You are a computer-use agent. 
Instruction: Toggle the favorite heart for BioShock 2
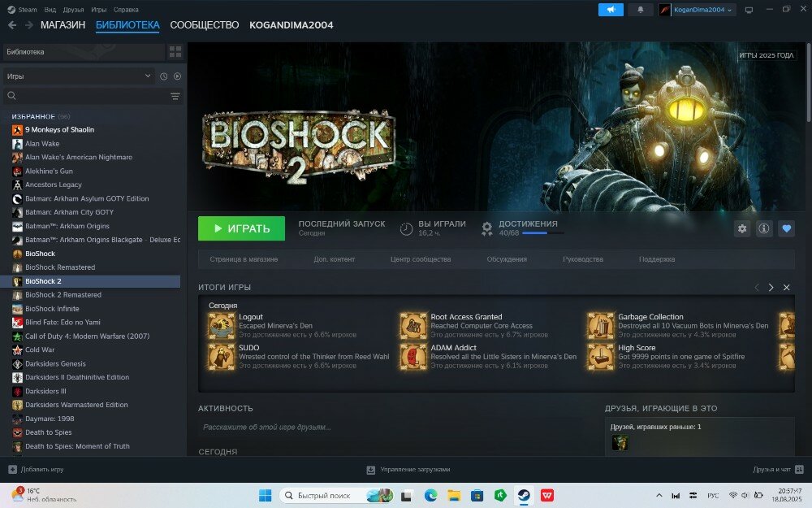tap(786, 228)
